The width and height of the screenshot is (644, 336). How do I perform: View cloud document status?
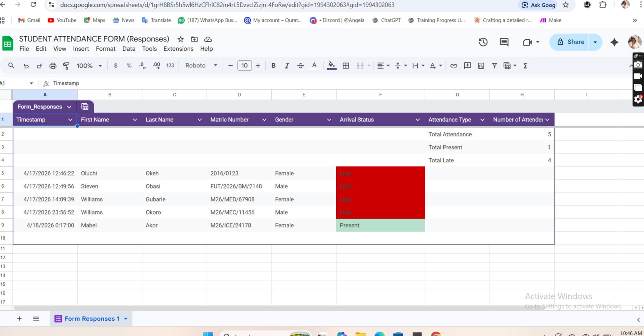(x=208, y=39)
